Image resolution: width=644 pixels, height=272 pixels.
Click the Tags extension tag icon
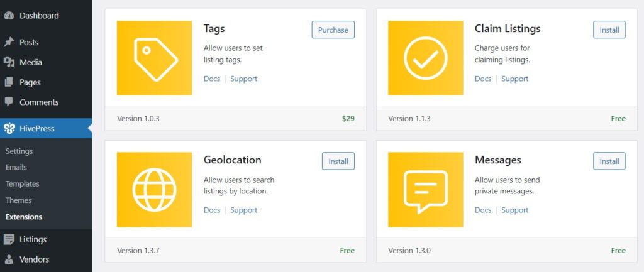[x=154, y=58]
